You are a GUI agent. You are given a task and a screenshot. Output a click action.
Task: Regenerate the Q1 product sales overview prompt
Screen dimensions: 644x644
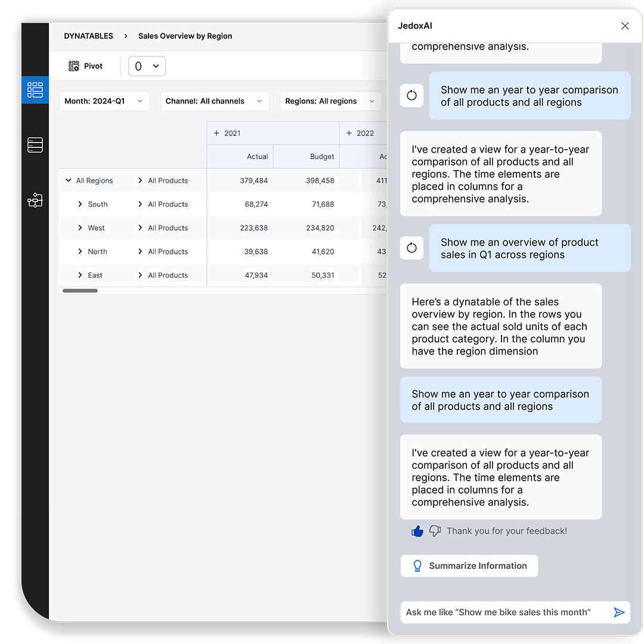click(x=411, y=248)
